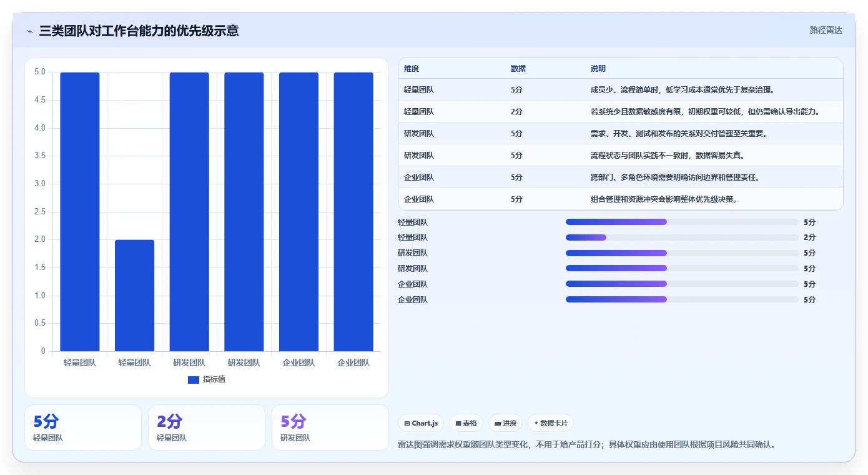The image size is (868, 475).
Task: Click the 数据卡片 chip
Action: [551, 423]
